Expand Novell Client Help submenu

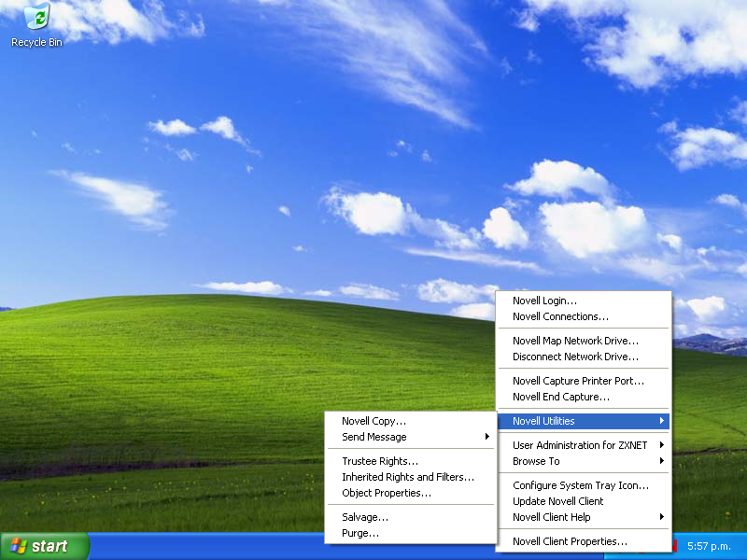(583, 517)
